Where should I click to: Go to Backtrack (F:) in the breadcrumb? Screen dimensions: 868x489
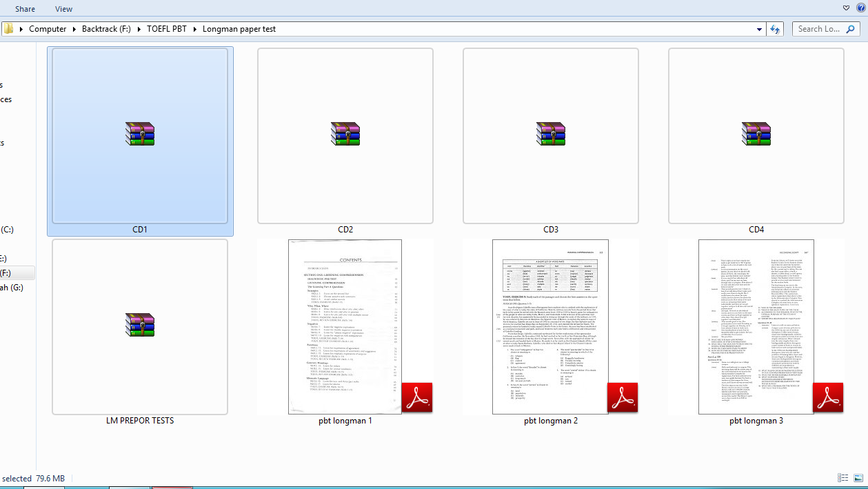(106, 29)
